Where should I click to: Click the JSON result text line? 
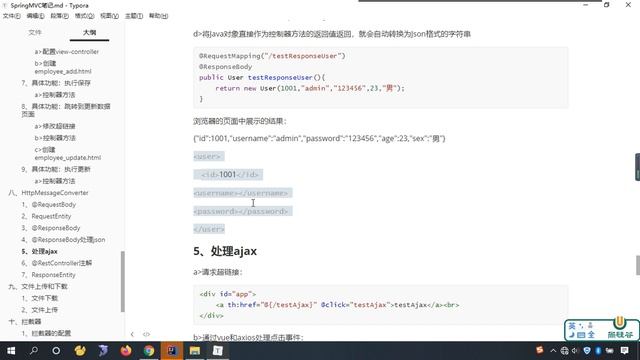click(x=319, y=138)
